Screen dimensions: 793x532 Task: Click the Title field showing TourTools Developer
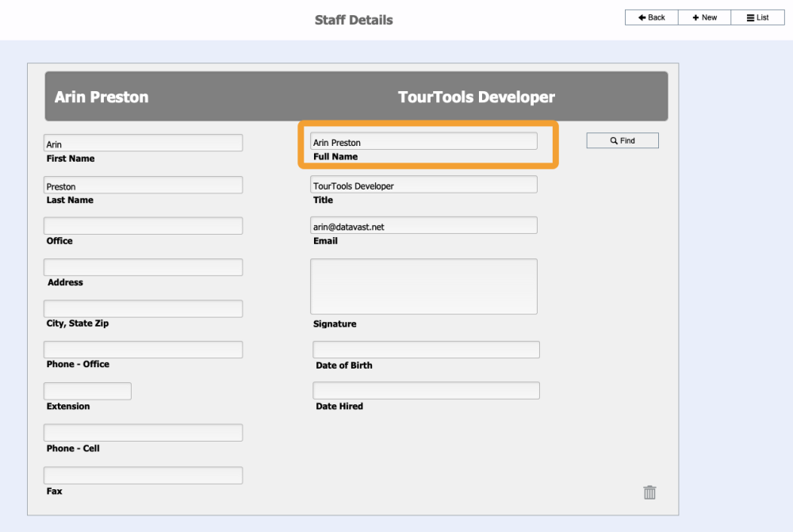point(423,183)
